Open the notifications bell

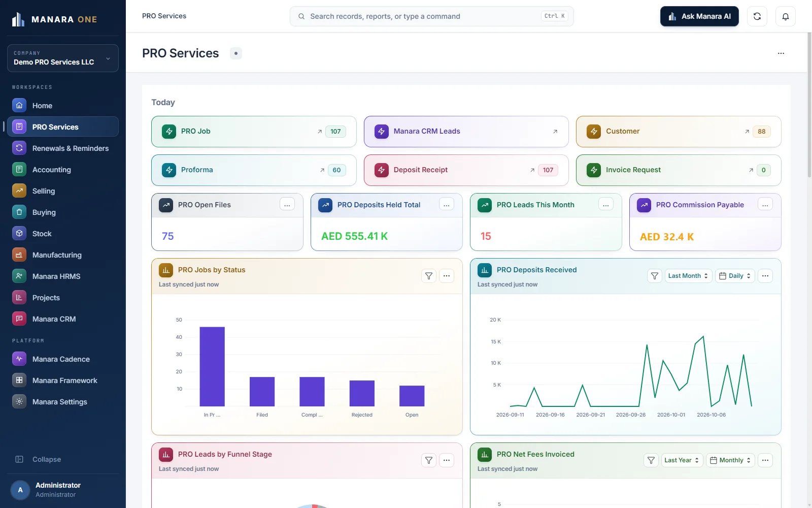[785, 16]
